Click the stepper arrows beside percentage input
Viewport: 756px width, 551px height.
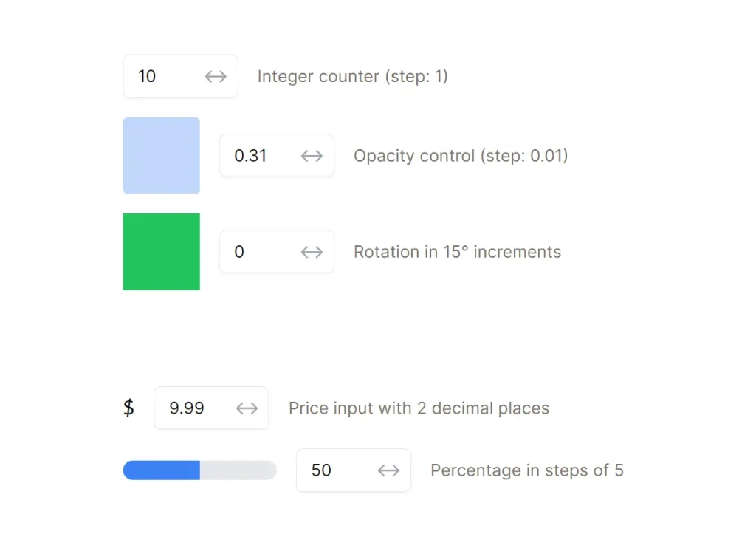388,470
